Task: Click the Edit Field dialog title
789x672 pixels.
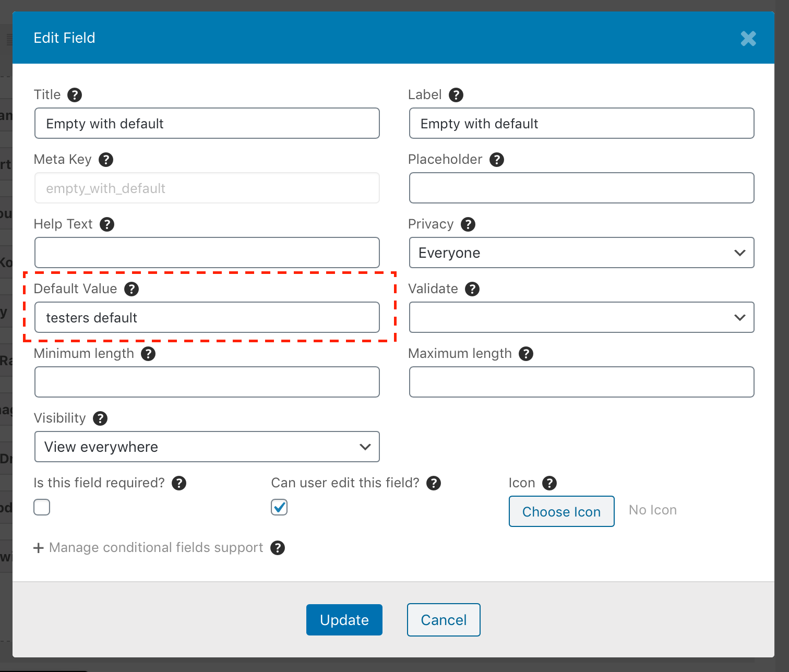Action: [x=64, y=38]
